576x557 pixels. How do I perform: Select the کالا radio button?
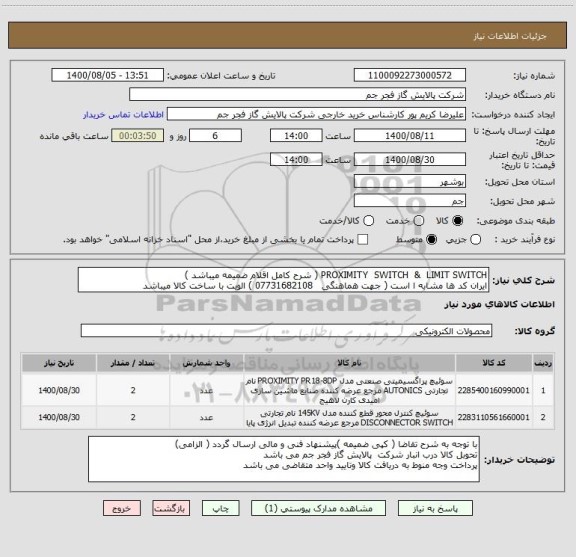(458, 220)
